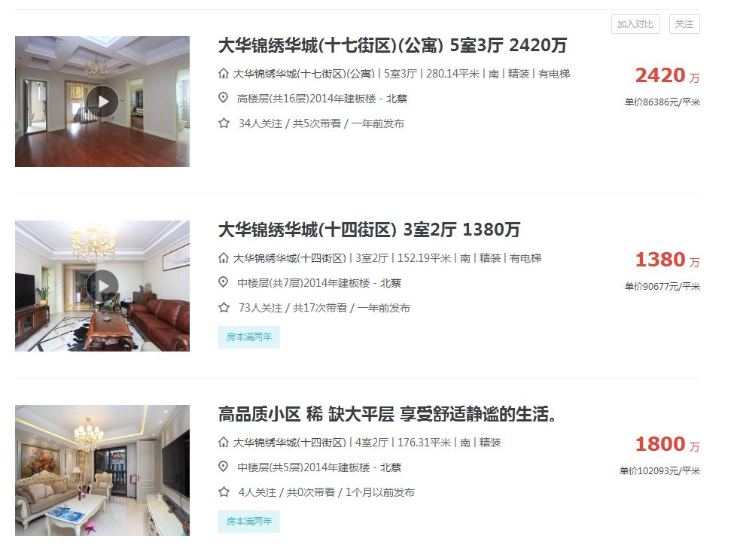
Task: Click house icon beside 176.31平米 listing info
Action: tap(224, 442)
